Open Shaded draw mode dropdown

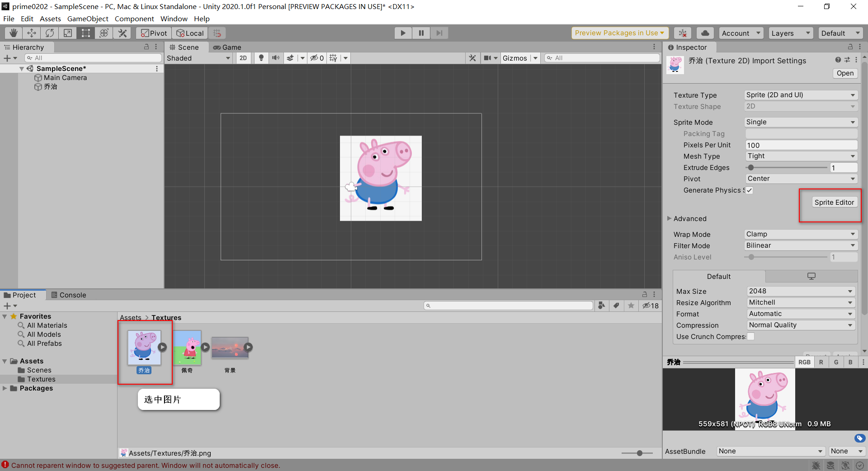tap(198, 58)
